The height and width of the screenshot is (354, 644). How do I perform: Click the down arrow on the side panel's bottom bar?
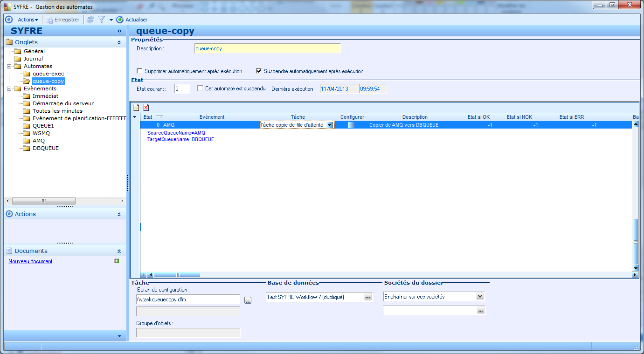(119, 336)
